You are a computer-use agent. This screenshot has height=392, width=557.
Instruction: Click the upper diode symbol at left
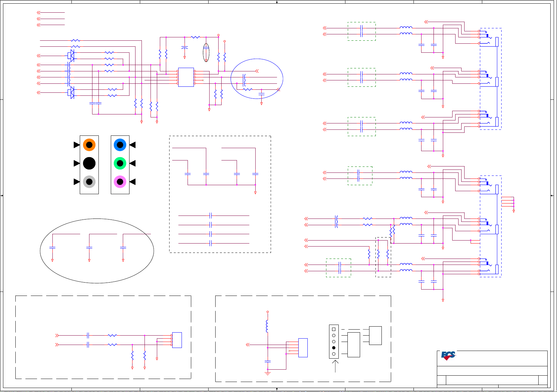pos(71,56)
